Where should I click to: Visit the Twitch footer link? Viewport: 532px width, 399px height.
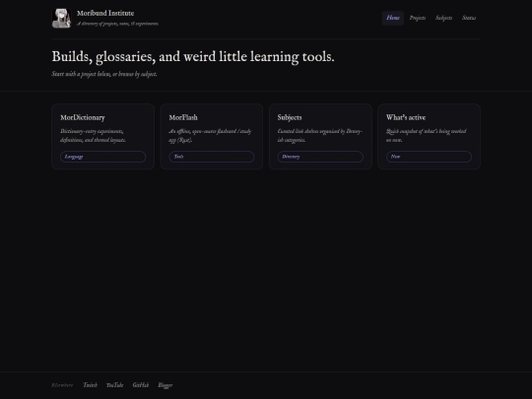click(91, 385)
